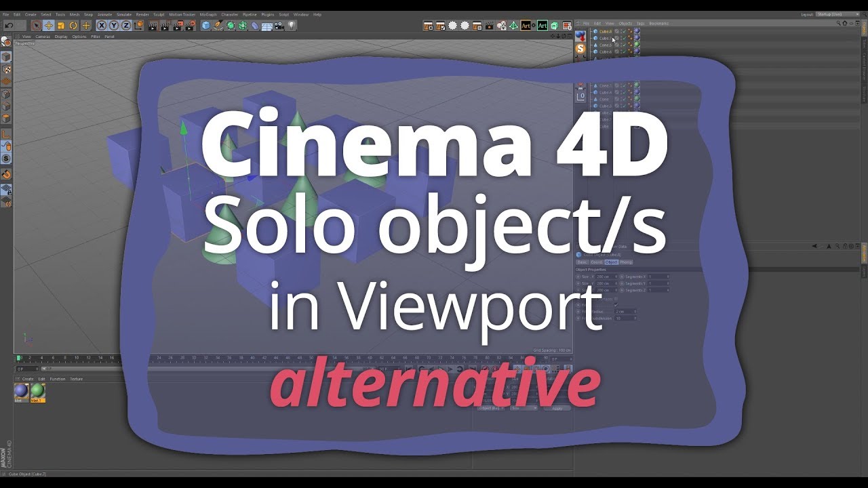Toggle the green enable check of Cone.5

[x=625, y=45]
